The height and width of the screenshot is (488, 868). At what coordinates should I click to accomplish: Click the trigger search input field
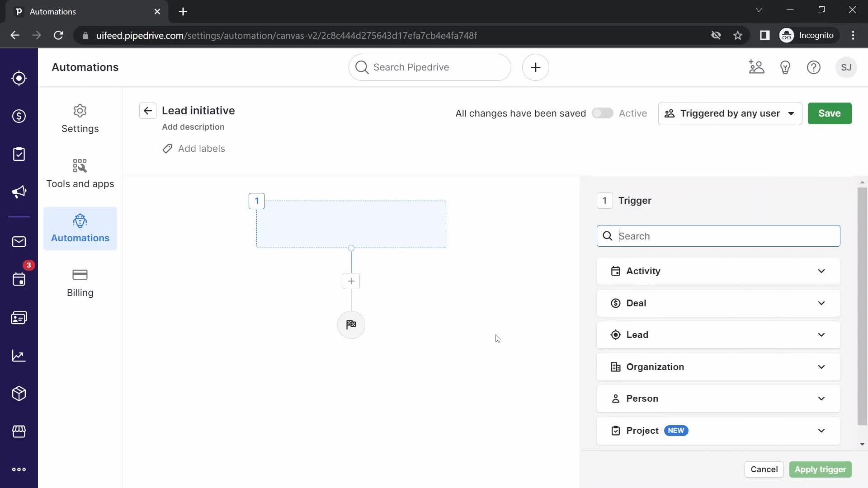click(719, 235)
